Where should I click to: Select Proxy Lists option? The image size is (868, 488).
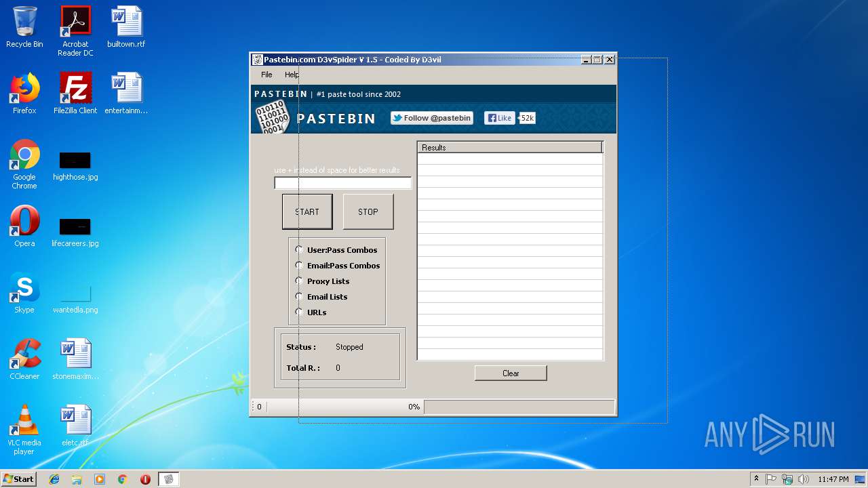pos(323,281)
